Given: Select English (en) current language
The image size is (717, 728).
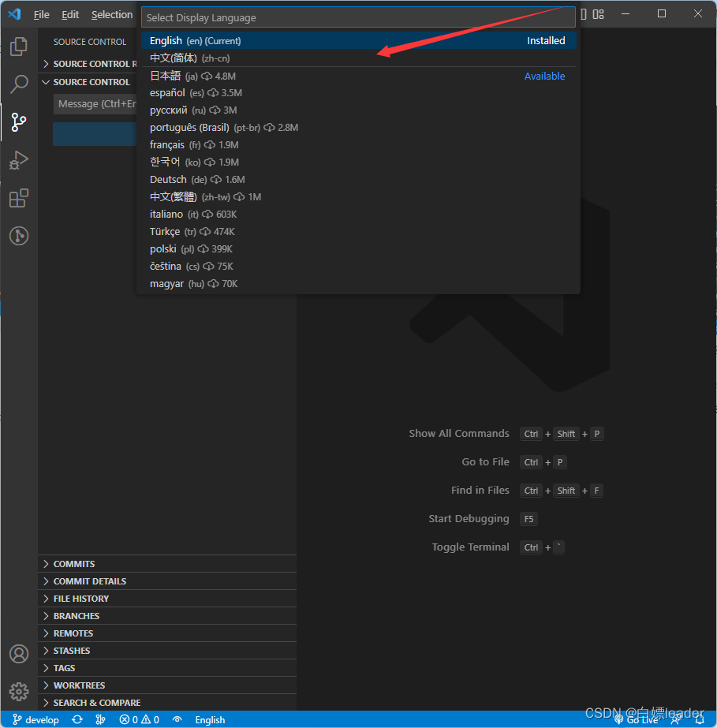Looking at the screenshot, I should click(x=358, y=40).
